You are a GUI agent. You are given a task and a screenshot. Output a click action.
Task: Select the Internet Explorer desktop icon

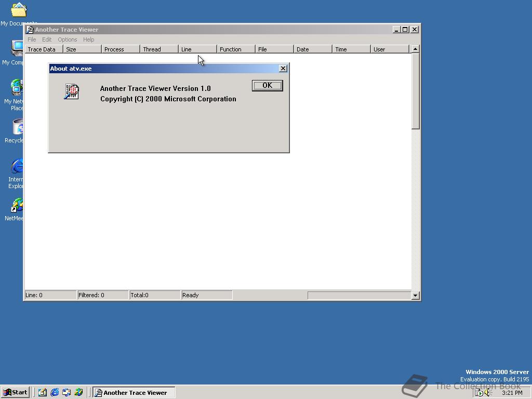[x=16, y=174]
